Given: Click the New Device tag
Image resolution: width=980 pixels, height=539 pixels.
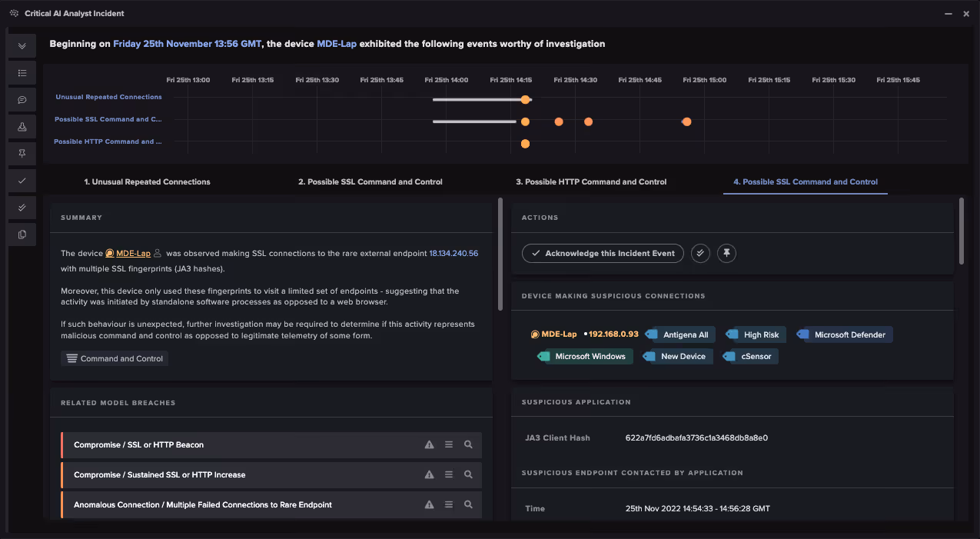Looking at the screenshot, I should point(677,356).
